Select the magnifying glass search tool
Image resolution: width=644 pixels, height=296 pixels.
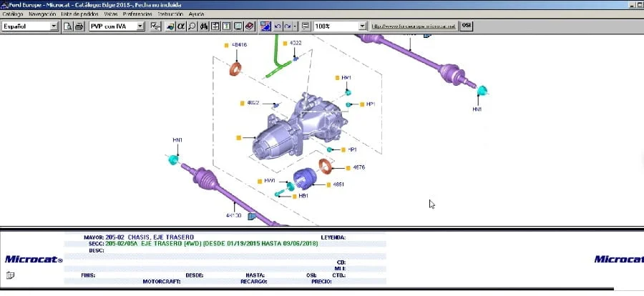point(191,26)
